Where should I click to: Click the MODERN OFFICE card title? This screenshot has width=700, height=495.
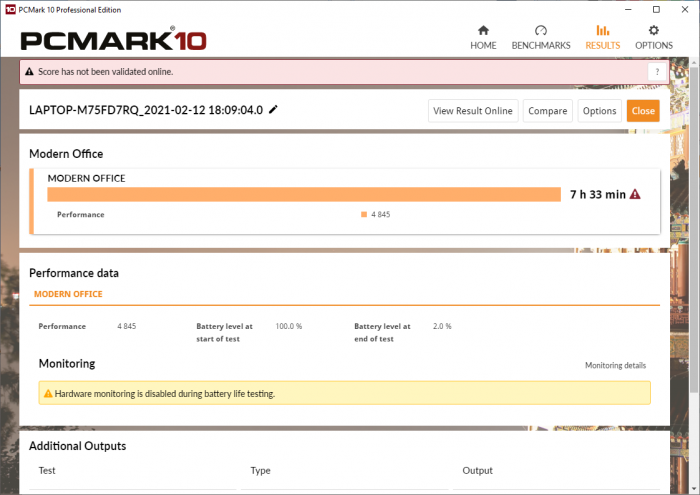86,179
